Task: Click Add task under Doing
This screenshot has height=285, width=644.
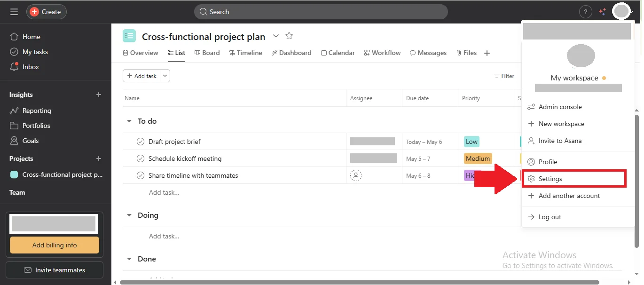Action: click(164, 236)
